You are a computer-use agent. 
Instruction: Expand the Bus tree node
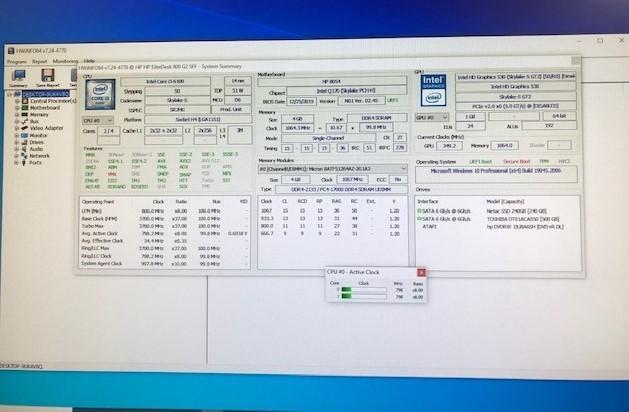17,121
